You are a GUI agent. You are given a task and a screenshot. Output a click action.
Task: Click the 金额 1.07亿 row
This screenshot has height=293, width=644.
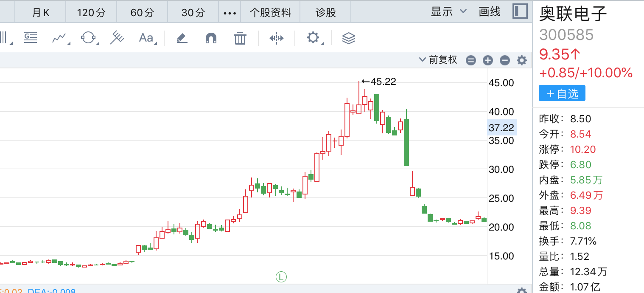[x=570, y=287]
